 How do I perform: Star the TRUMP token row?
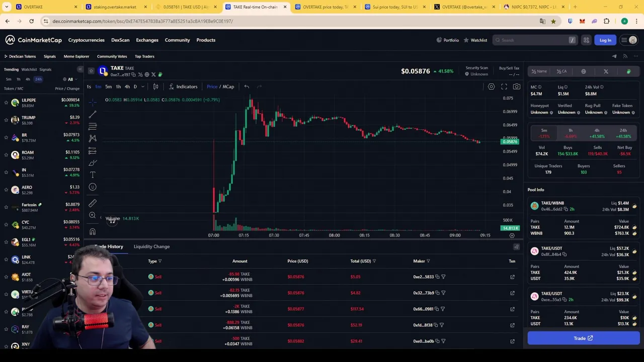[6, 120]
